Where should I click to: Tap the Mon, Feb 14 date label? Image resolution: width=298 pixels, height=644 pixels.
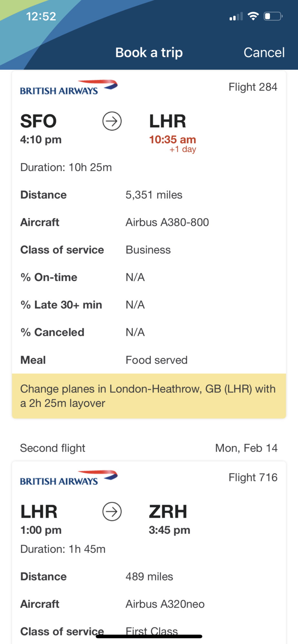click(x=246, y=448)
